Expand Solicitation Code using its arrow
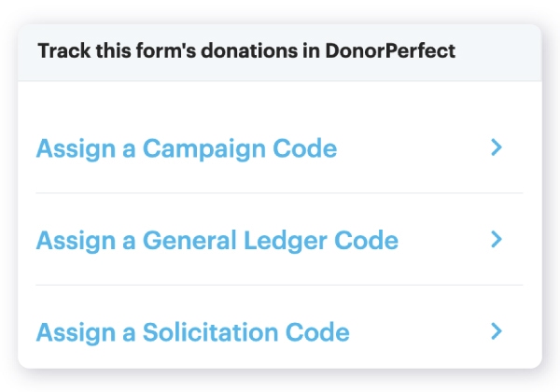 [497, 331]
